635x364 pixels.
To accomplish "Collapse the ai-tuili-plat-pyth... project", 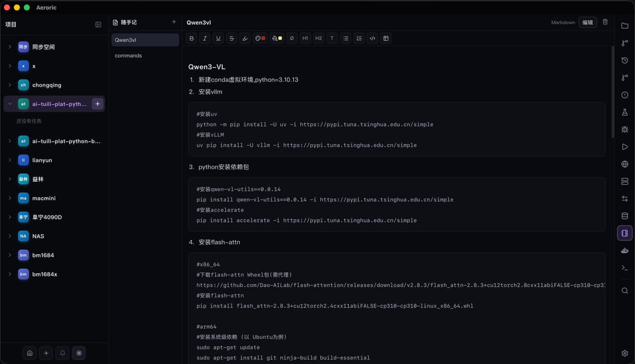I will pos(10,104).
